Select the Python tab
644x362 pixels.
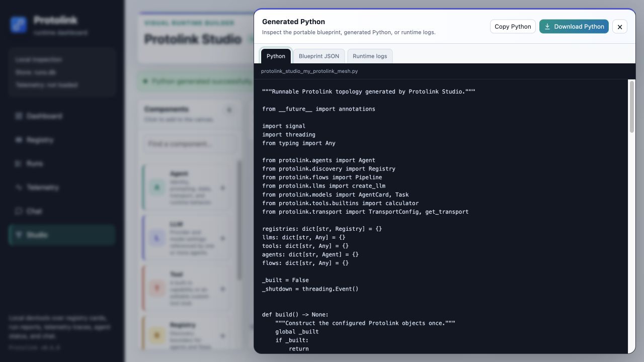276,56
